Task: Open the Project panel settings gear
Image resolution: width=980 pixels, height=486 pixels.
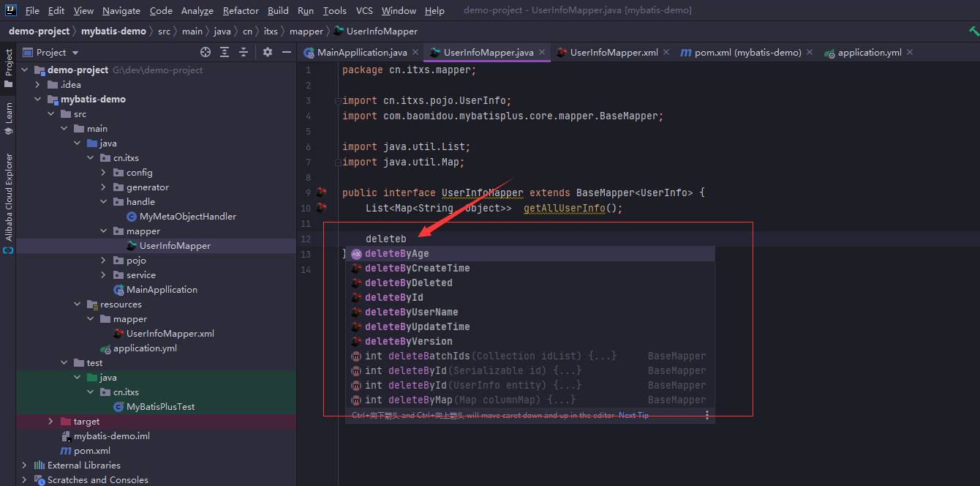Action: click(x=268, y=52)
